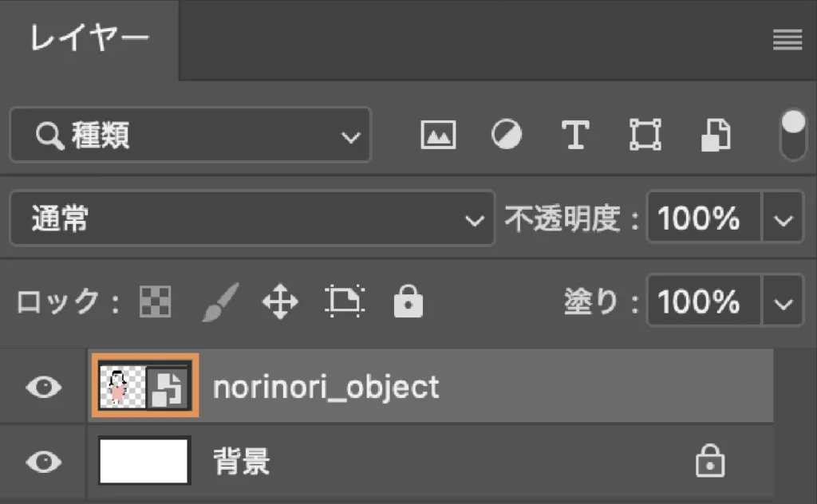This screenshot has width=817, height=504.
Task: Toggle layer filtering on/off switch
Action: 793,136
